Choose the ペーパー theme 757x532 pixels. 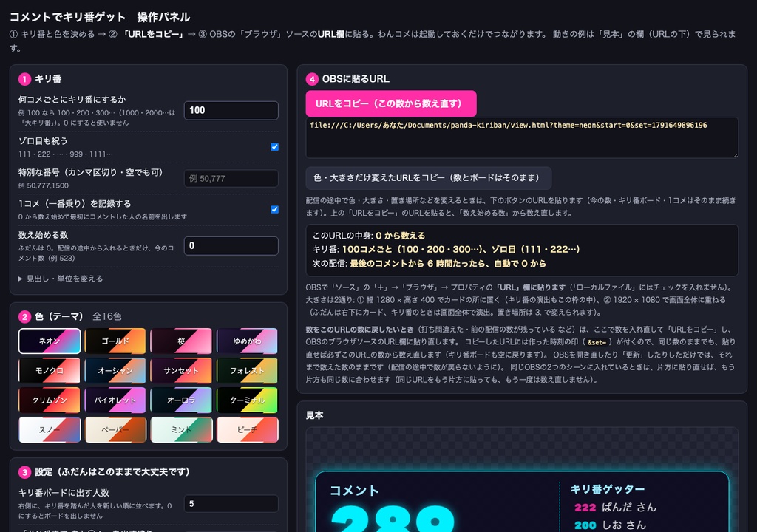[115, 429]
